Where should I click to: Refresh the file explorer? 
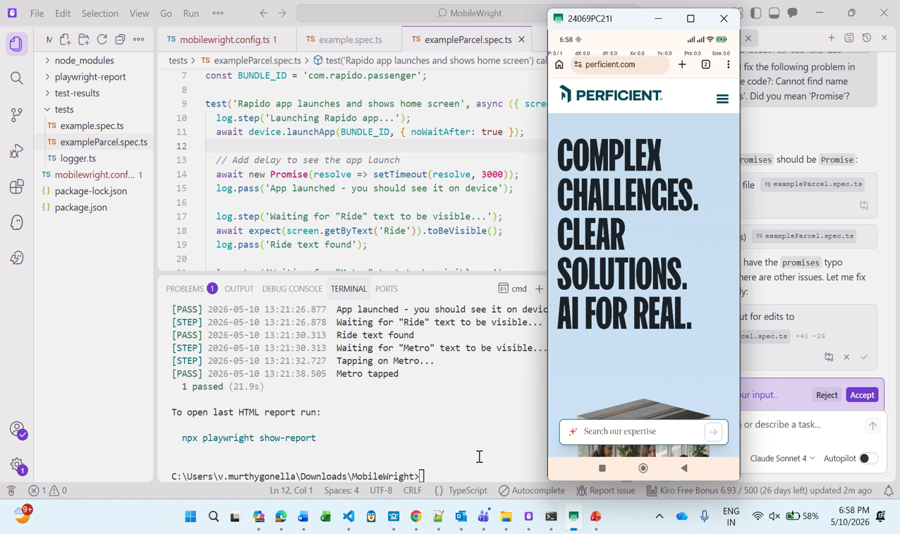click(102, 39)
